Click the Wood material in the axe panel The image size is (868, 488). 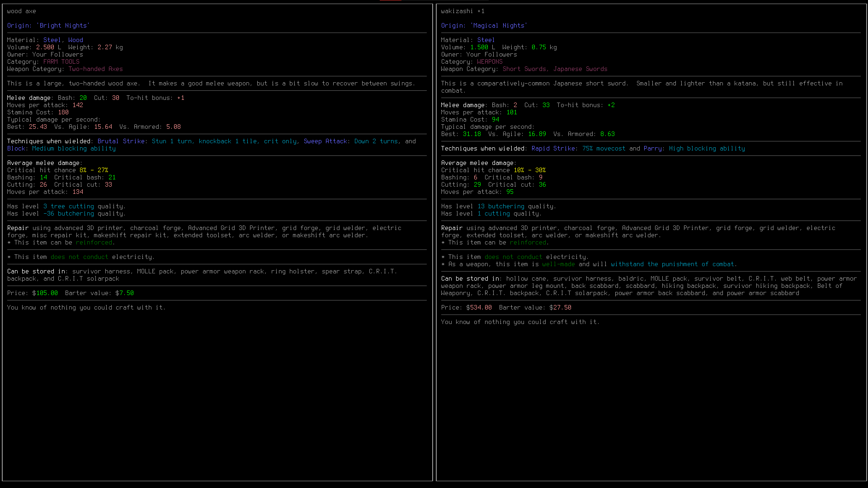(x=75, y=40)
